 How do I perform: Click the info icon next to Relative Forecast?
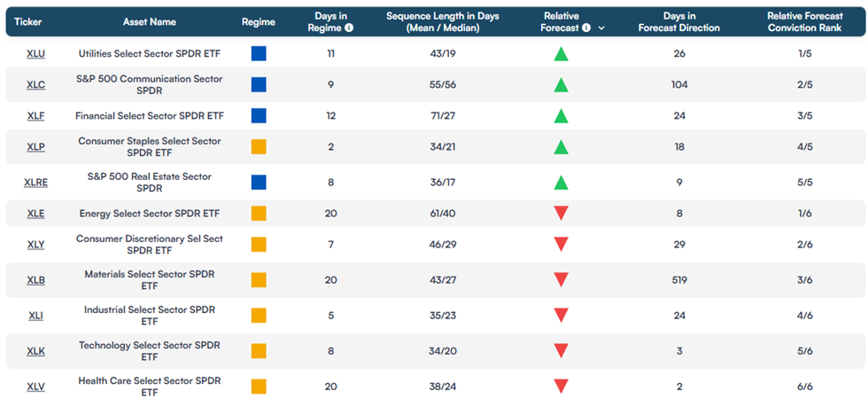coord(586,27)
